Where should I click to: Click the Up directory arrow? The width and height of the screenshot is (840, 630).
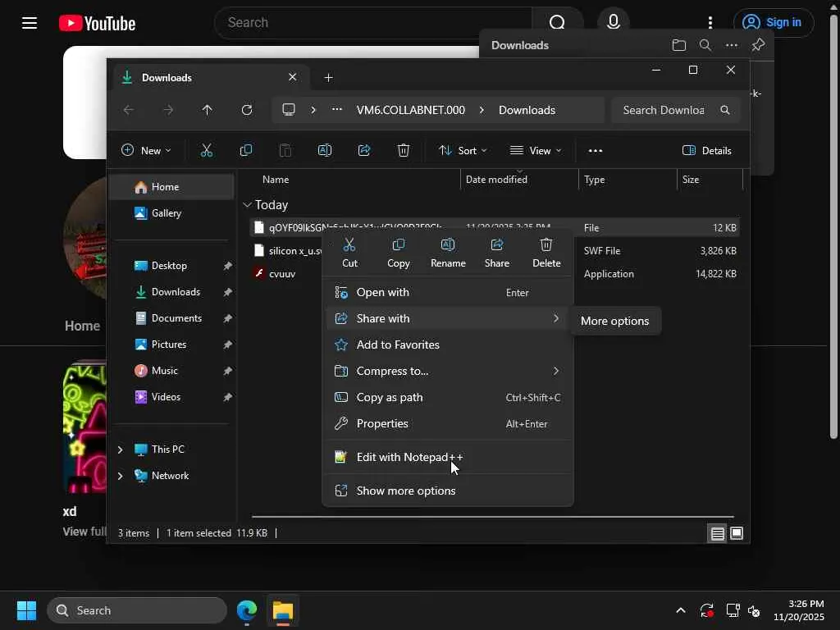(208, 110)
